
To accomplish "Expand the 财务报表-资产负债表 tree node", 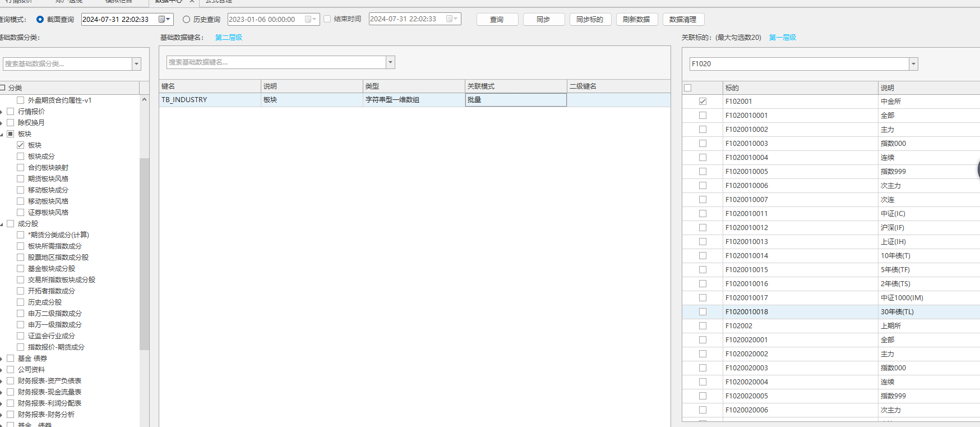I will 2,381.
